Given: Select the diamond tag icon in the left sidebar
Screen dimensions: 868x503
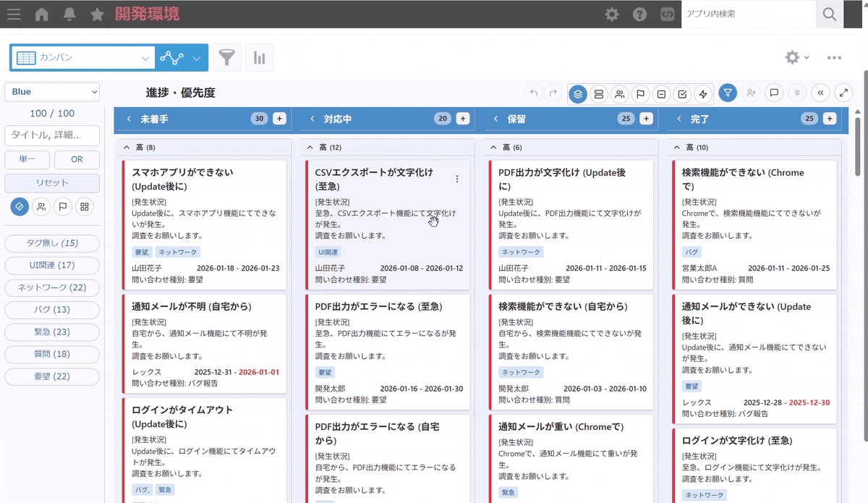Looking at the screenshot, I should coord(20,207).
